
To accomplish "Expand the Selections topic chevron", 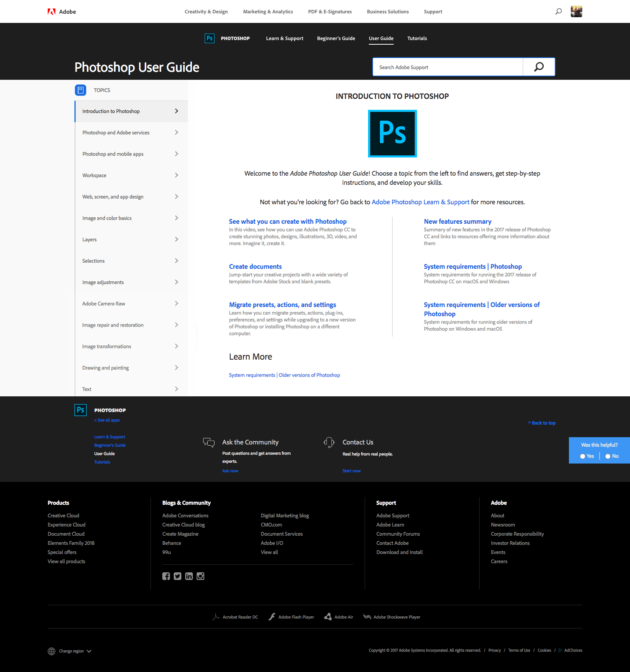I will [176, 261].
